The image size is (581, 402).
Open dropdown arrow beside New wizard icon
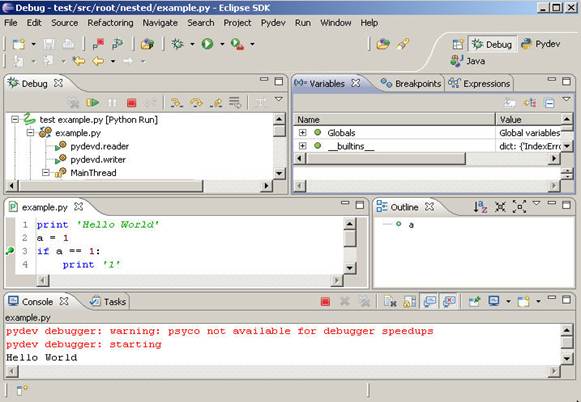(x=34, y=44)
